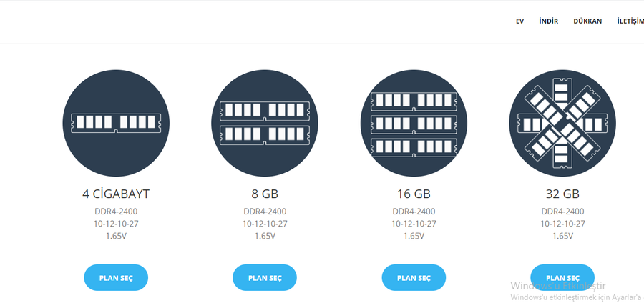Click the DDR4-2400 spec under 32 GB

pos(562,212)
